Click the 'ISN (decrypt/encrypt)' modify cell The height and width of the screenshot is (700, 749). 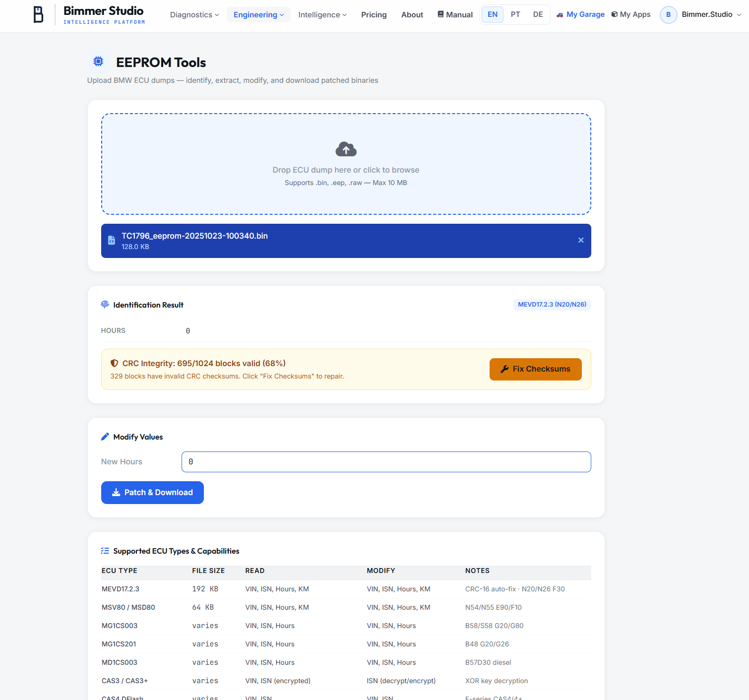point(401,681)
